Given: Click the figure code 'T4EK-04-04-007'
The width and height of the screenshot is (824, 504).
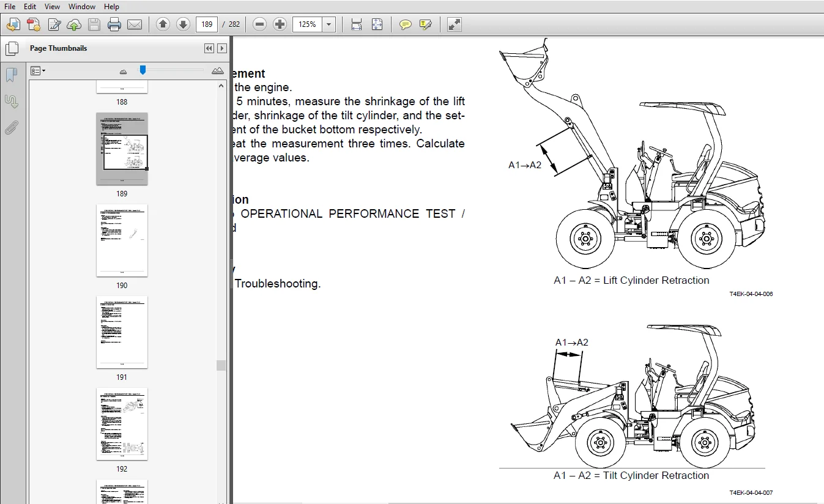Looking at the screenshot, I should pos(751,493).
